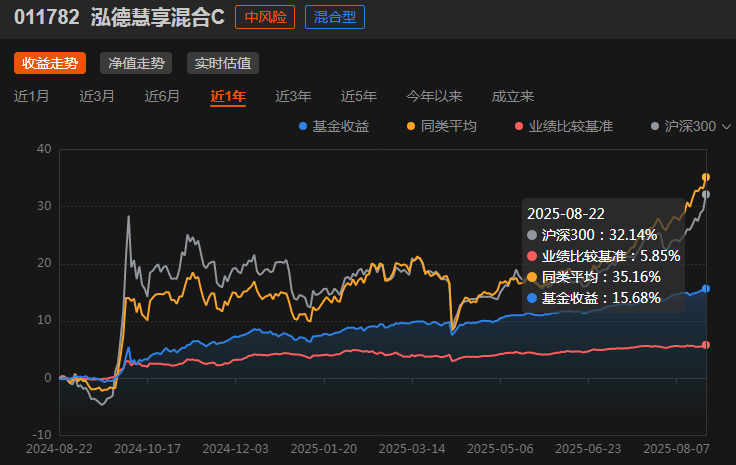Open the 收益走势 tab

[x=50, y=63]
